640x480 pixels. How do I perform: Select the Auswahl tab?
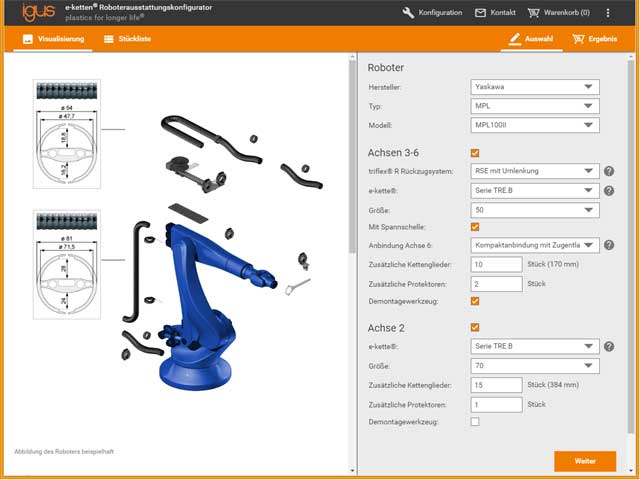(x=529, y=40)
